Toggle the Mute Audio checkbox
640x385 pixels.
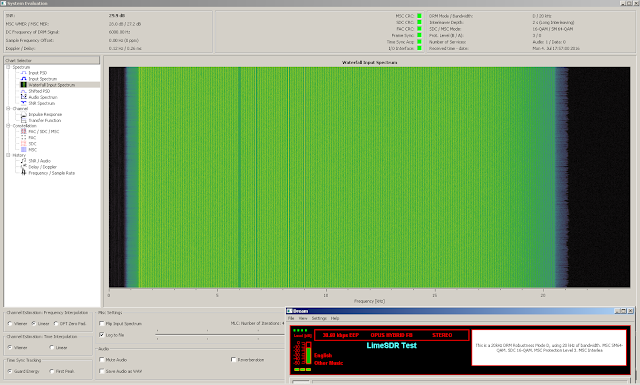coord(102,360)
